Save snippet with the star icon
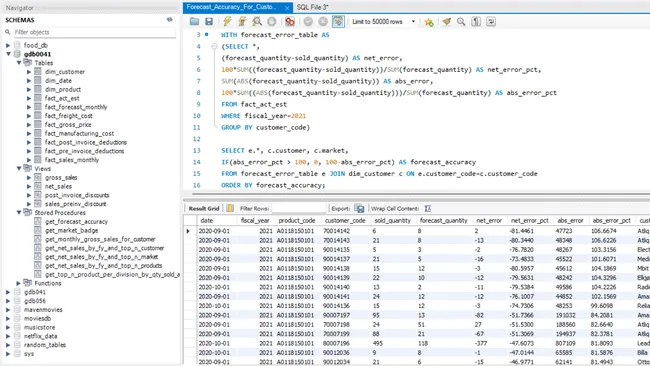The image size is (650, 366). (x=429, y=22)
